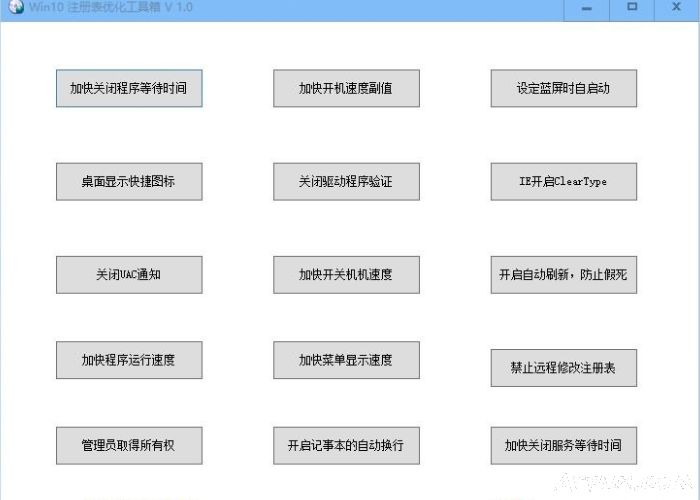Maximize the Win10 toolbox window
Image resolution: width=700 pixels, height=500 pixels.
click(x=632, y=8)
